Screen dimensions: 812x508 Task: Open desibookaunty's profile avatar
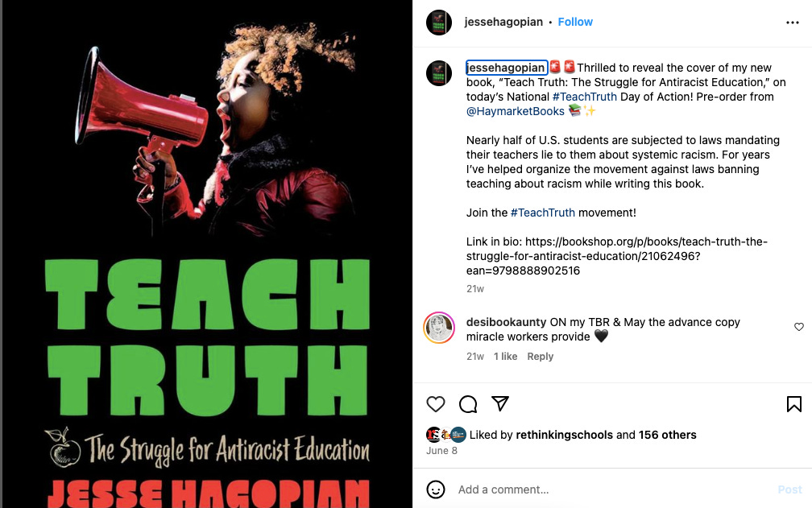pyautogui.click(x=439, y=328)
